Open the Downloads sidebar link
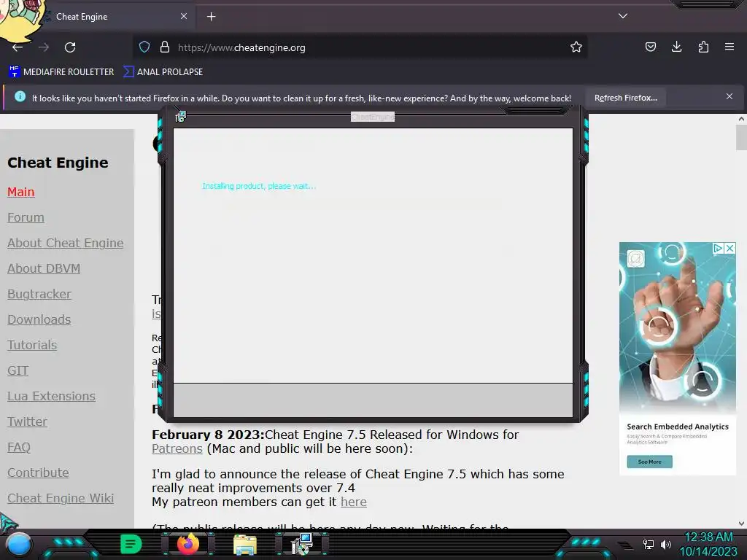Image resolution: width=747 pixels, height=560 pixels. point(39,320)
